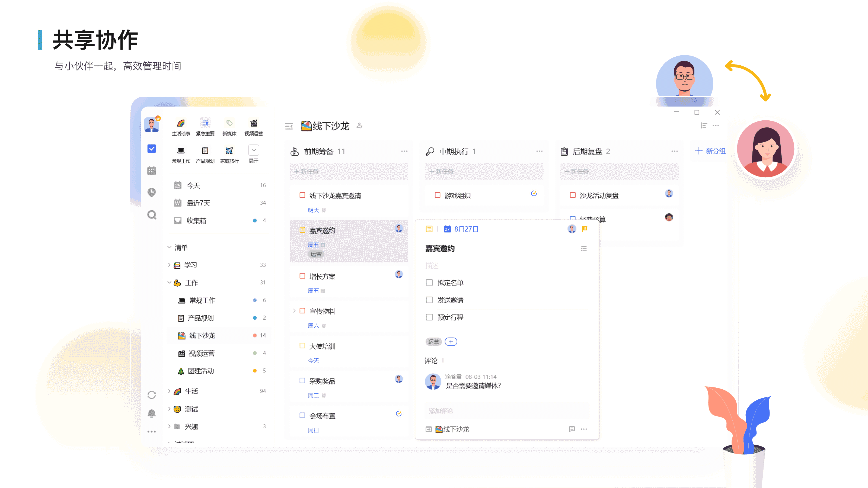Click the sync icon in left sidebar
868x488 pixels.
click(x=152, y=395)
